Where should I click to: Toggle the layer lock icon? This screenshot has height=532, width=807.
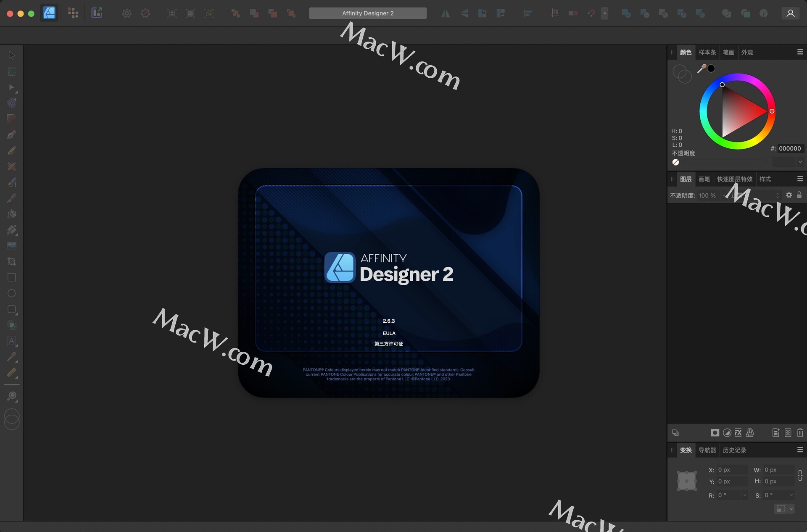(799, 195)
